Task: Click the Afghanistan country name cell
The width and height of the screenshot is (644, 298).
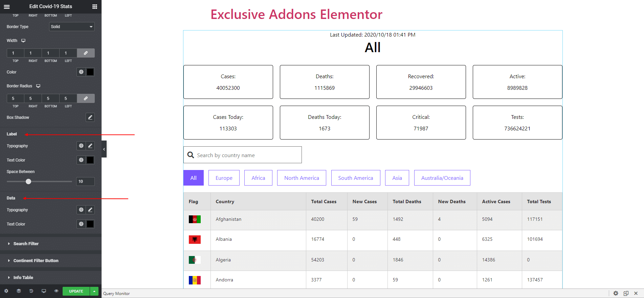Action: (x=258, y=219)
